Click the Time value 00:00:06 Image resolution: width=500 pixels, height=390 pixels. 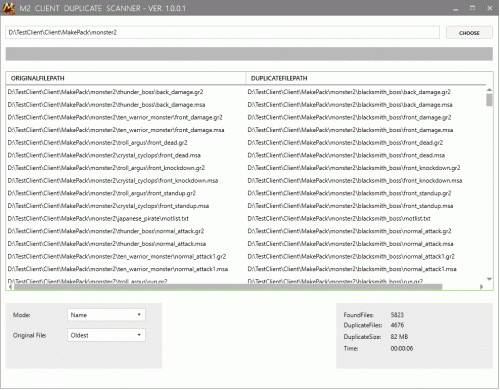click(402, 348)
